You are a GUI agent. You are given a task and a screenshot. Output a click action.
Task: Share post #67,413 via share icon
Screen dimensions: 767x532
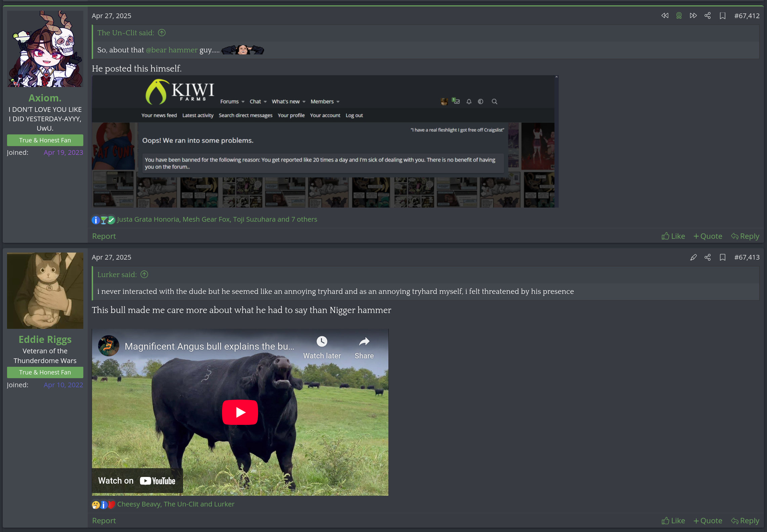click(x=708, y=257)
